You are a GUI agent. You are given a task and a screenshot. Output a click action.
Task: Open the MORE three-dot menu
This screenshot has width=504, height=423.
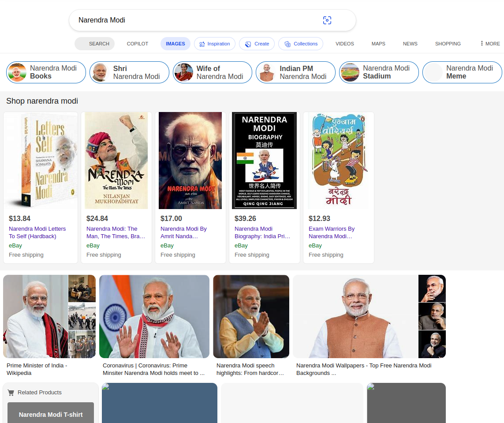[490, 43]
